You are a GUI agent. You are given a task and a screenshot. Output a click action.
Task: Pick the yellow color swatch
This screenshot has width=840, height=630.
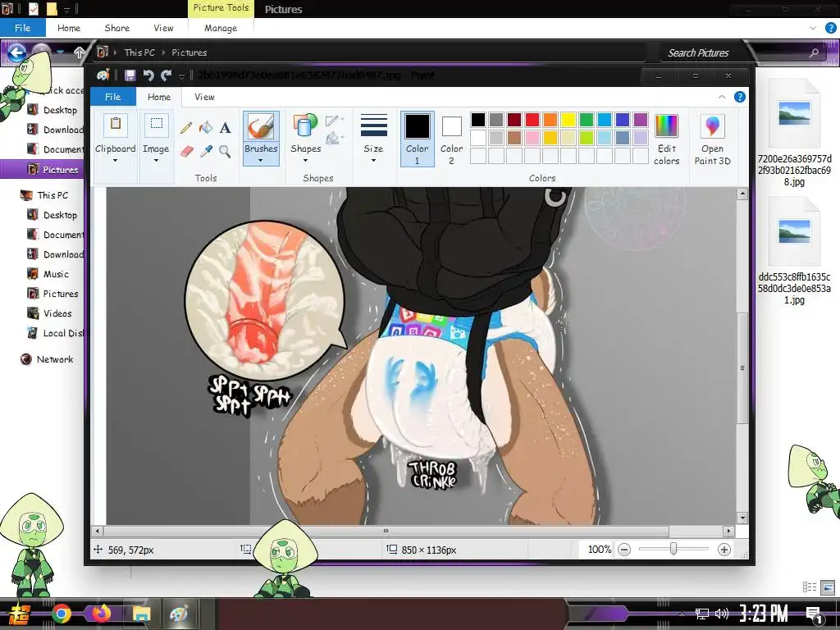tap(568, 120)
